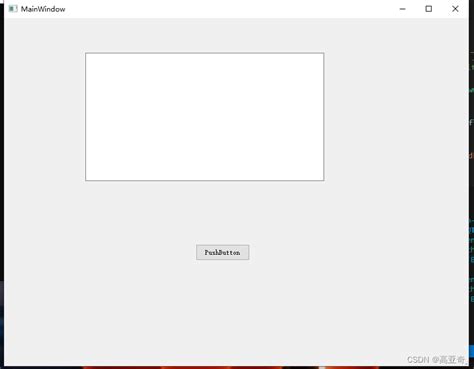This screenshot has height=369, width=474.
Task: Close the MainWindow window
Action: tap(455, 9)
